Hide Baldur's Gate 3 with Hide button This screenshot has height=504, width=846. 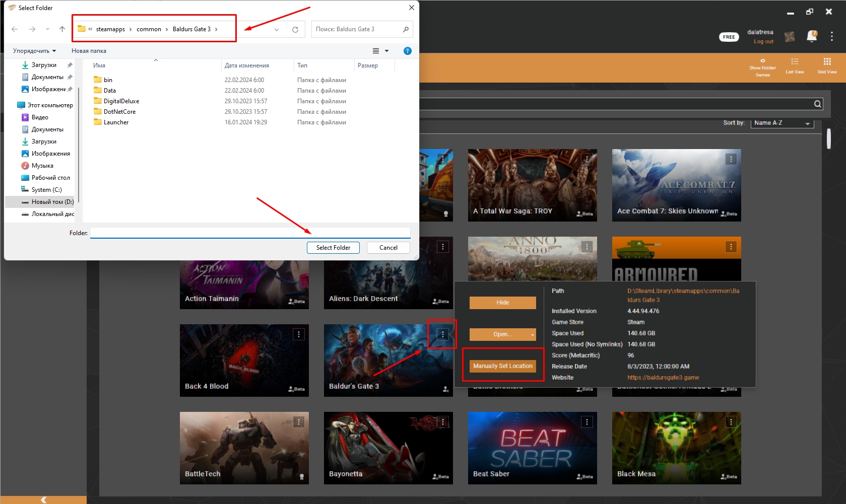click(x=502, y=303)
